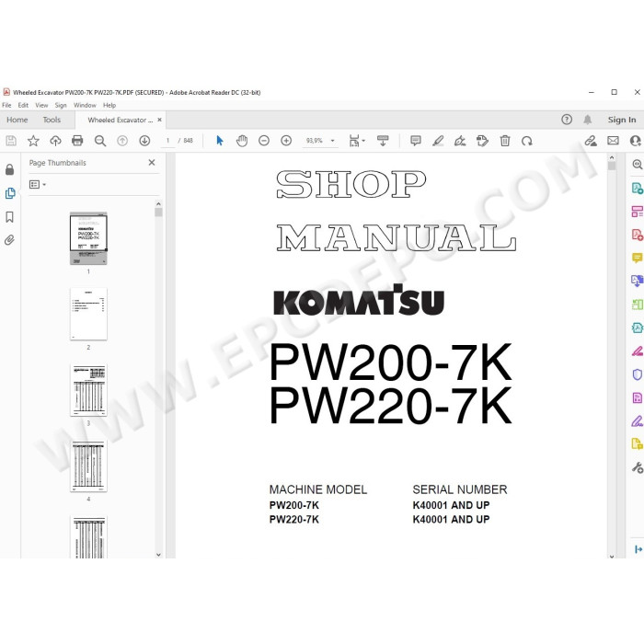Open the sign document pen tool
Screen dimensions: 644x644
[460, 141]
